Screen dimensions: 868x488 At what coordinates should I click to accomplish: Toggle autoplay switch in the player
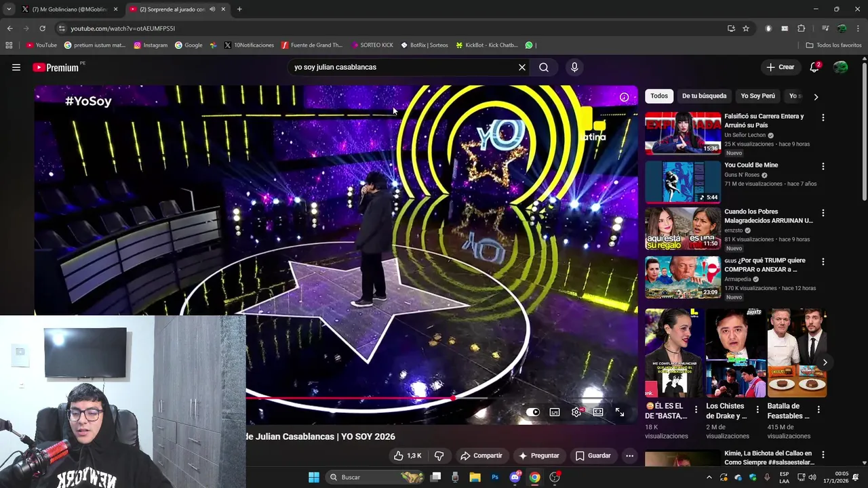(x=533, y=412)
